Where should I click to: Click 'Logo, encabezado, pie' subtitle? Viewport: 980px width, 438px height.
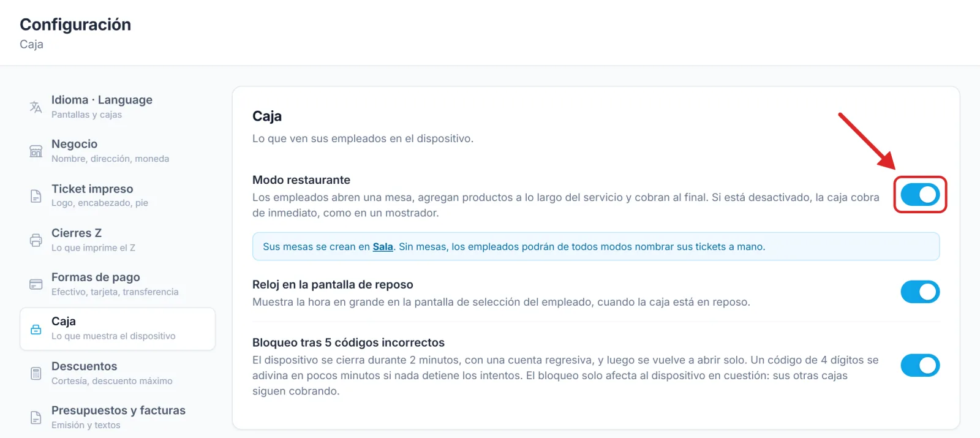coord(100,203)
